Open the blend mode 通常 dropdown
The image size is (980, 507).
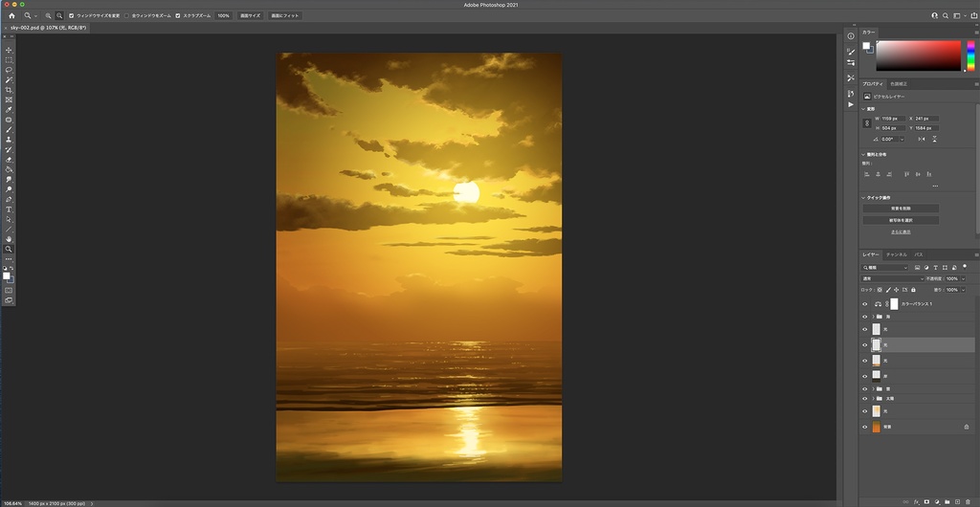pos(891,278)
